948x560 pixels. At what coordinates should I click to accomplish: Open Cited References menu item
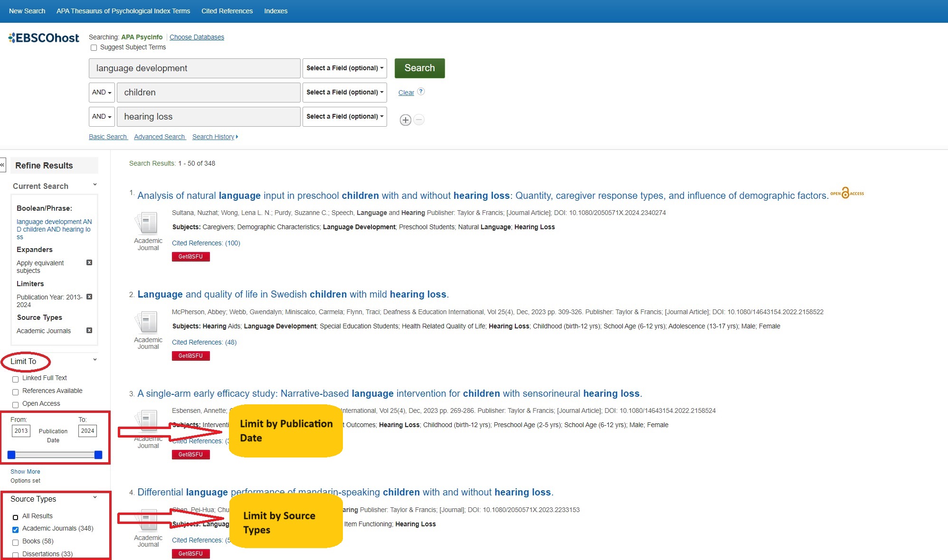click(x=227, y=11)
